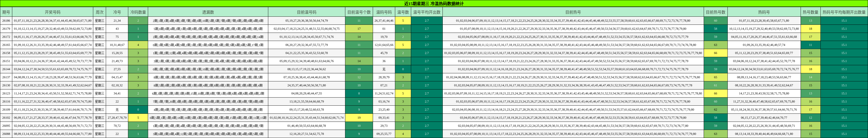Click the title '近15期星期三 冷温热码数据统计'
This screenshot has height=138, width=868.
pos(434,4)
